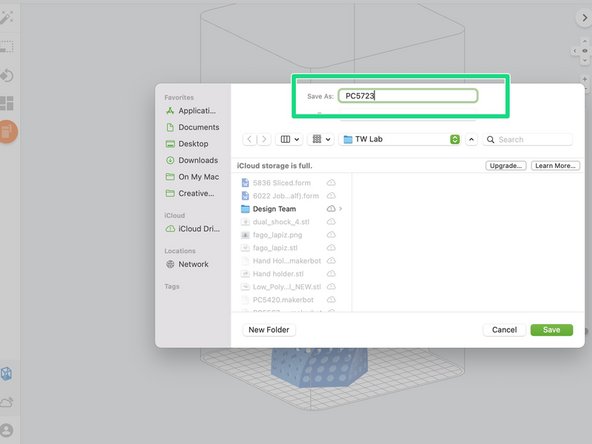Click the eye view control at right edge
The image size is (592, 444).
(x=584, y=51)
